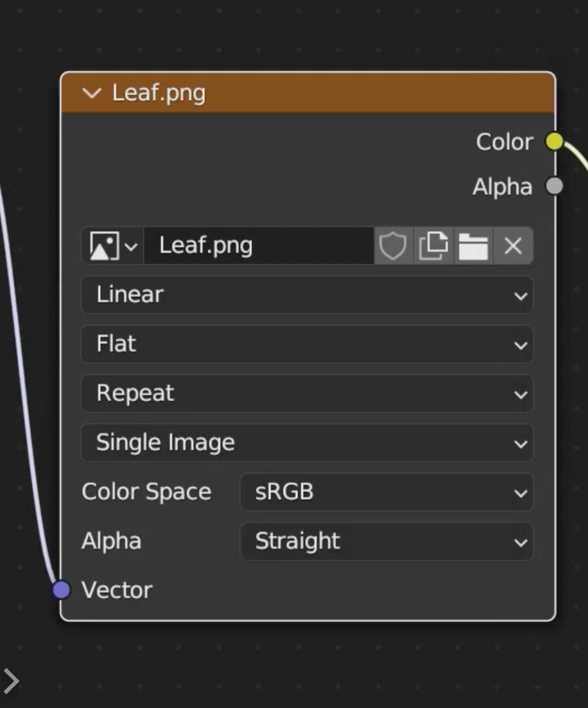
Task: Click the new image copy icon
Action: [433, 246]
